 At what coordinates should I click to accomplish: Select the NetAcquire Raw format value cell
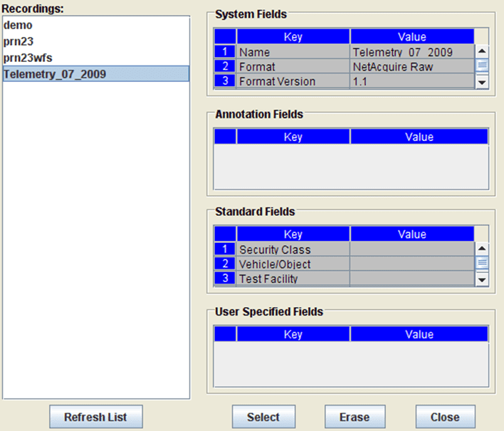click(x=411, y=66)
